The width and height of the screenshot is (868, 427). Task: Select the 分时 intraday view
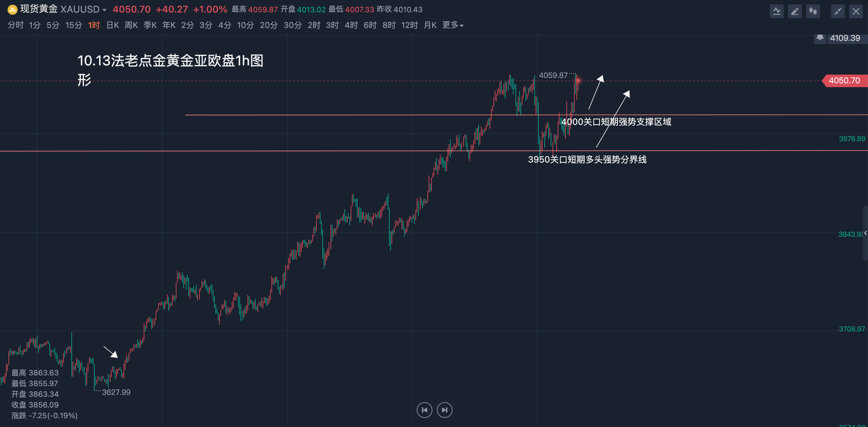(x=16, y=25)
